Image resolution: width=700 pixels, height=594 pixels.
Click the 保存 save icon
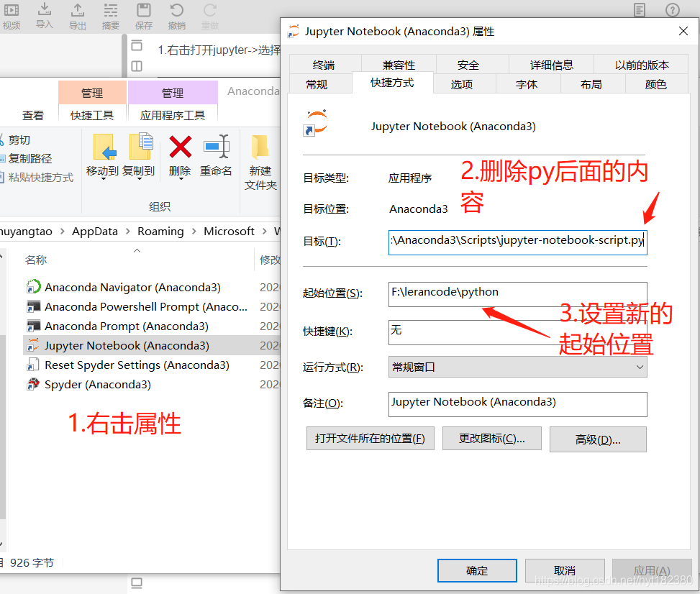[144, 10]
